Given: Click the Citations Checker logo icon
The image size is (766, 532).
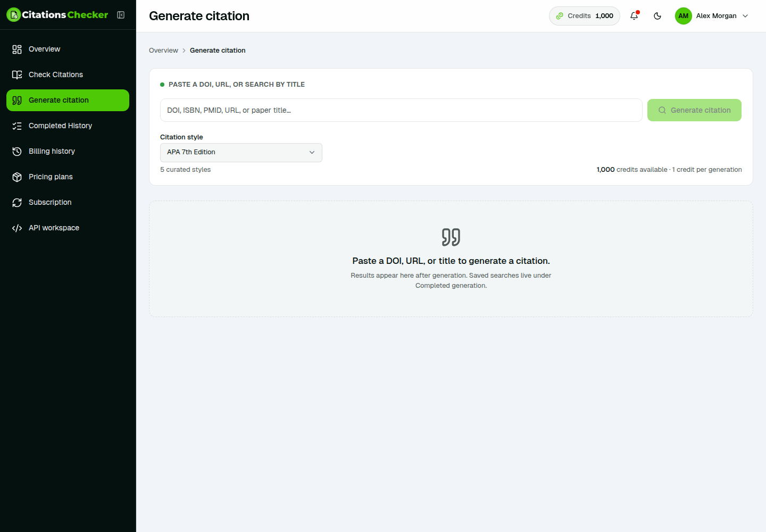Looking at the screenshot, I should (x=13, y=15).
